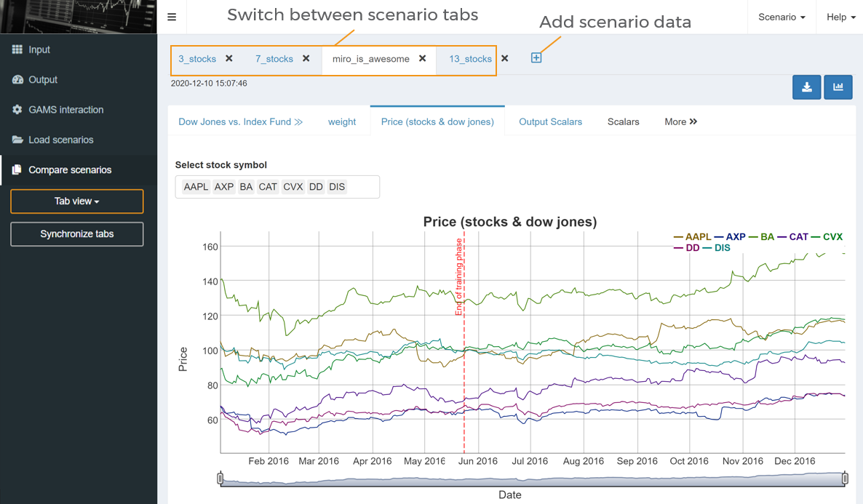The width and height of the screenshot is (863, 504).
Task: Open Dow Jones vs. Index Fund tab
Action: (x=241, y=121)
